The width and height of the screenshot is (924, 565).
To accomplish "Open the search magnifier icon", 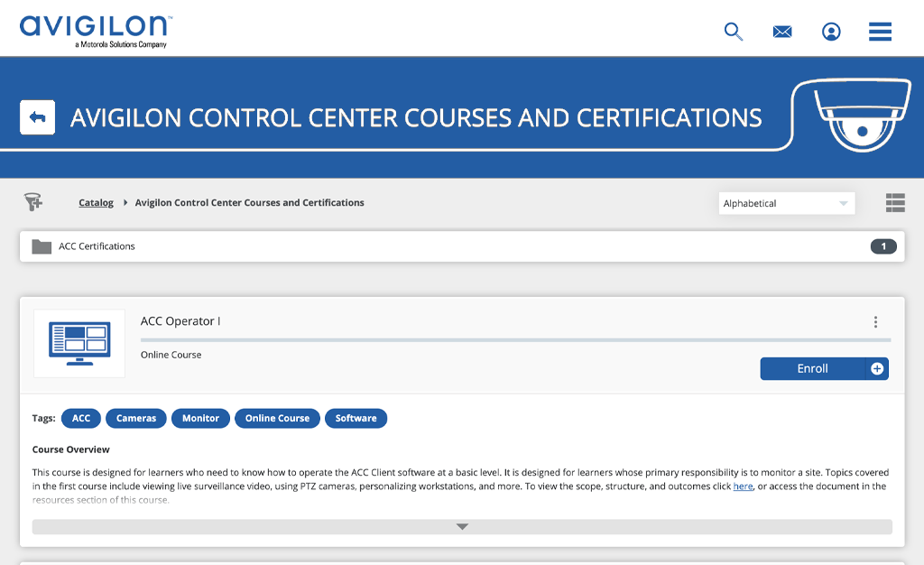I will point(733,32).
